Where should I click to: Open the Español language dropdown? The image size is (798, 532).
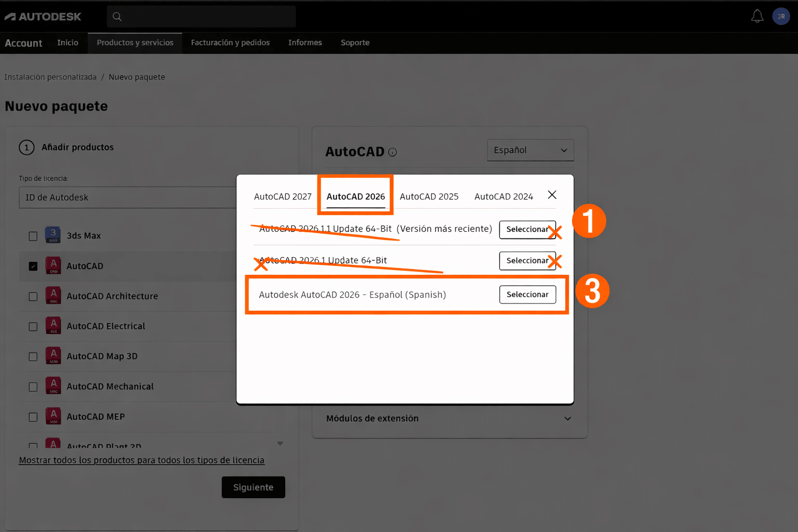(x=530, y=150)
